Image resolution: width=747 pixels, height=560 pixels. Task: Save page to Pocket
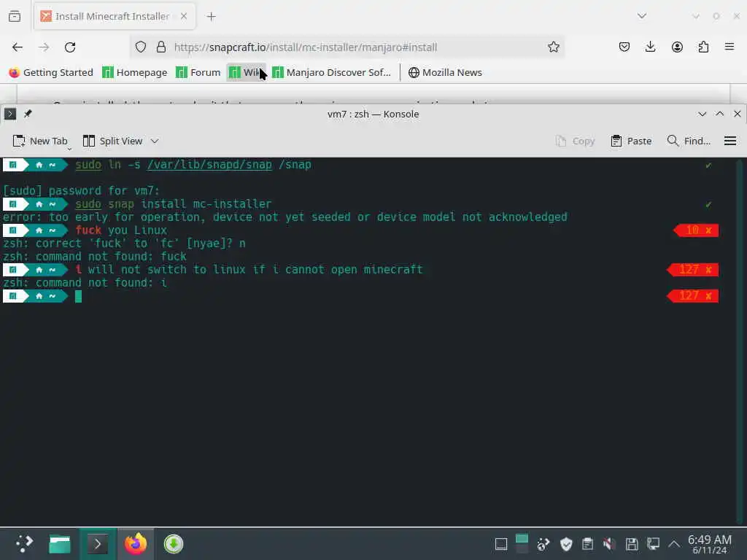(624, 47)
